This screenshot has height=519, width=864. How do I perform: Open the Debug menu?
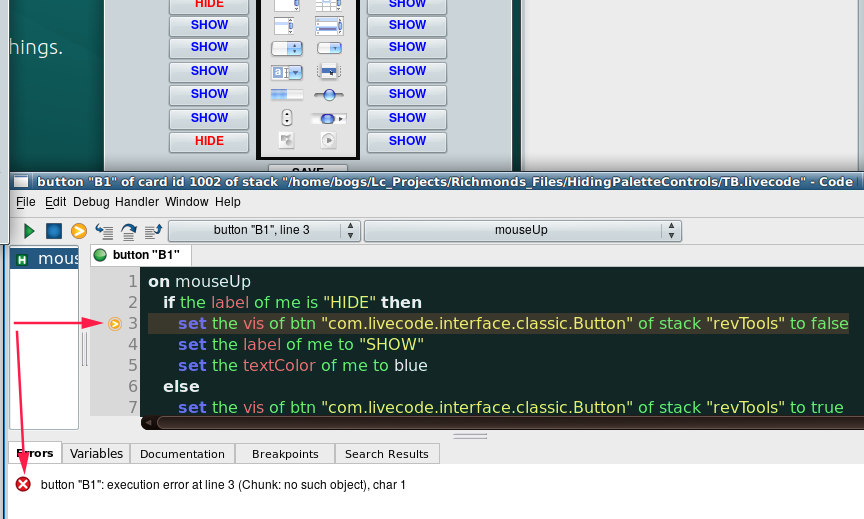91,202
